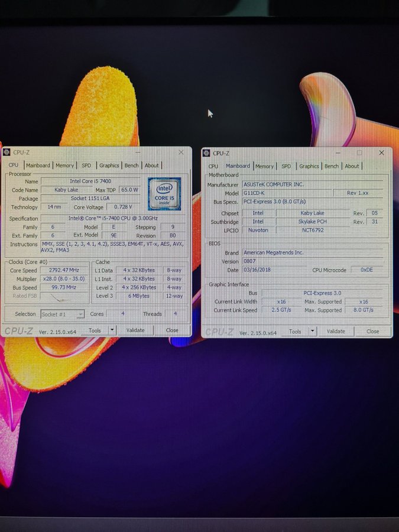
Task: Open SPD tab in left CPU-Z window
Action: 86,166
